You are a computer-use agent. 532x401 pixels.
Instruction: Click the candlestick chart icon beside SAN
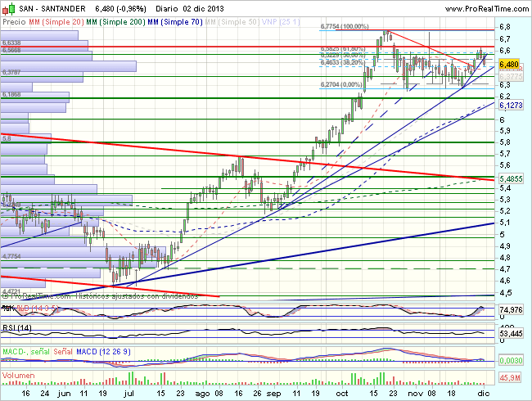click(8, 9)
